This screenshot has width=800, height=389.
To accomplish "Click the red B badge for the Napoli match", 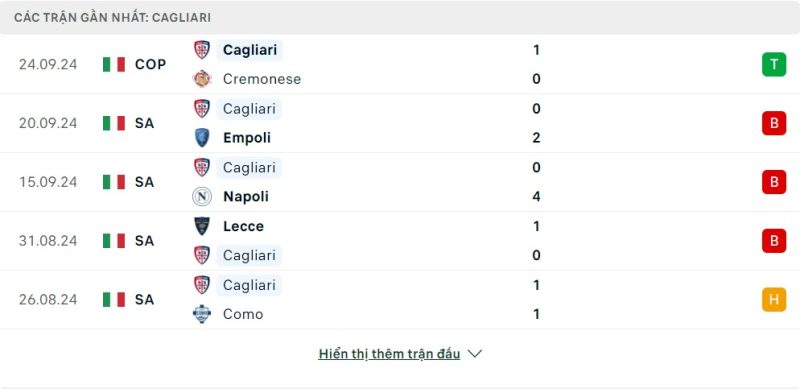I will 774,182.
